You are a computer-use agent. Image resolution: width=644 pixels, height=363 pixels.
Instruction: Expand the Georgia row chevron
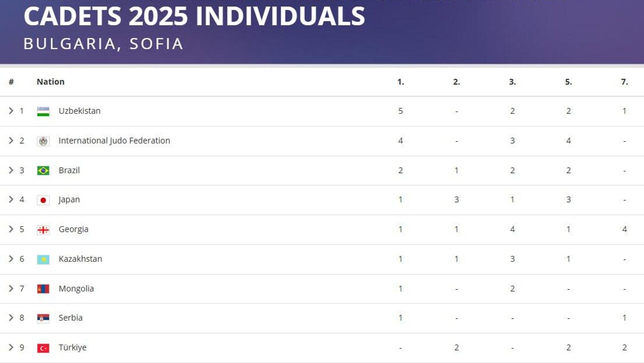point(11,229)
